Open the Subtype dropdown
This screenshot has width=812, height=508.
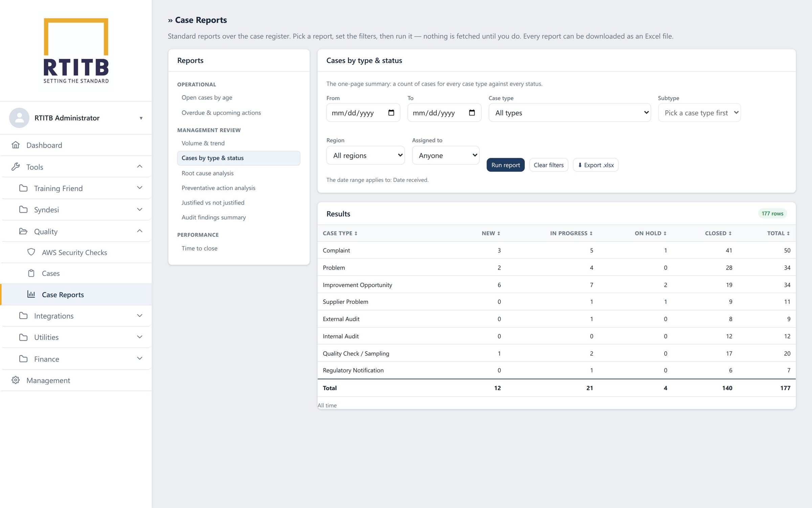[x=699, y=113]
